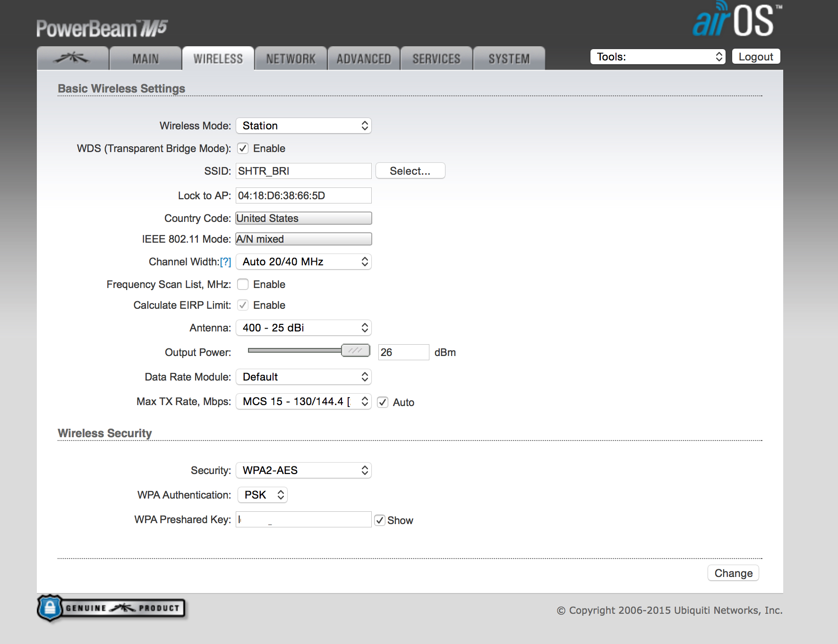This screenshot has width=838, height=644.
Task: Click the Country Code field
Action: click(x=304, y=218)
